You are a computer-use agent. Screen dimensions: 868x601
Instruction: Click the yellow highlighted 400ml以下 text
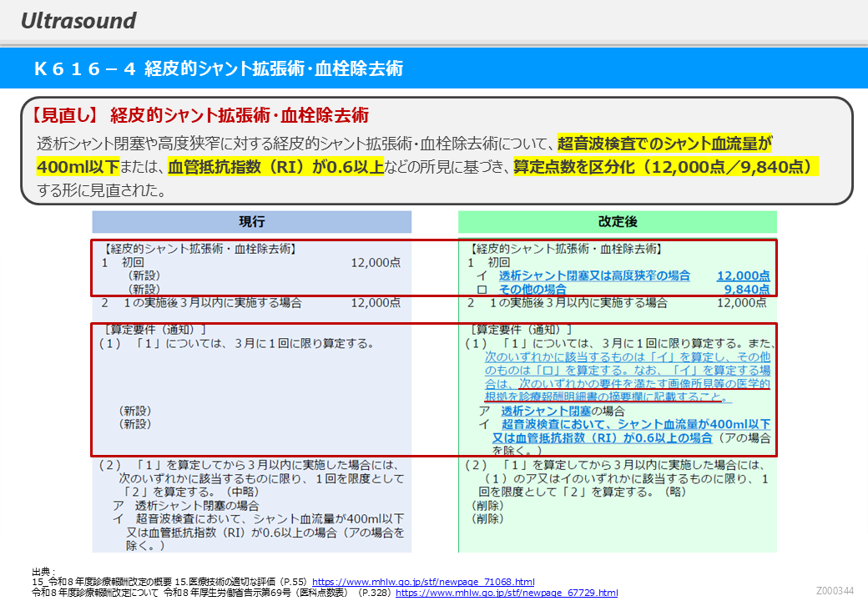(78, 166)
